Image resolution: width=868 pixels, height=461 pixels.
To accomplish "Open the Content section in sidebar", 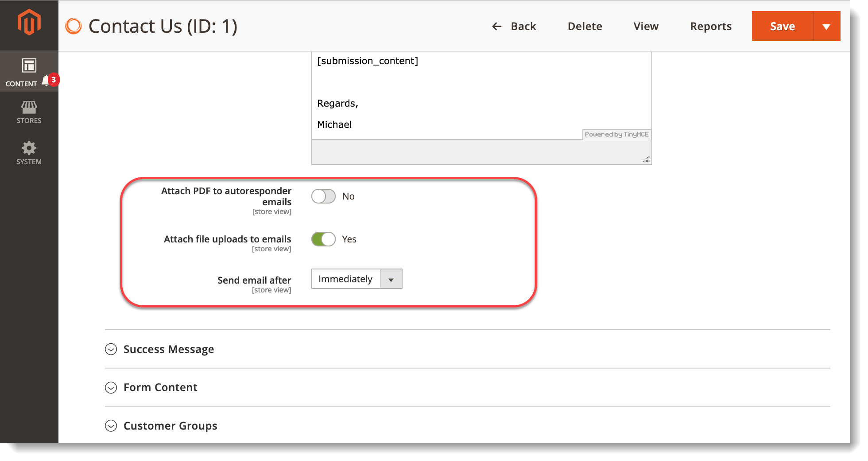I will pos(28,71).
